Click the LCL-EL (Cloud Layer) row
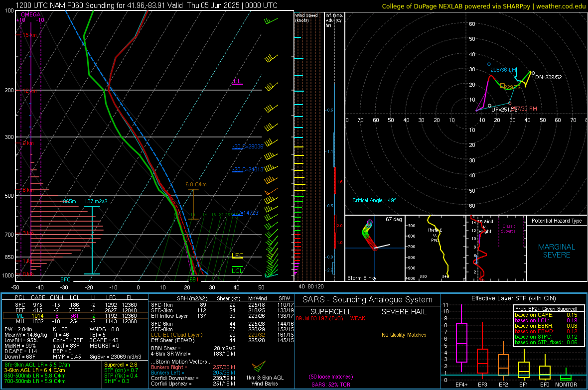The height and width of the screenshot is (390, 588). [222, 335]
